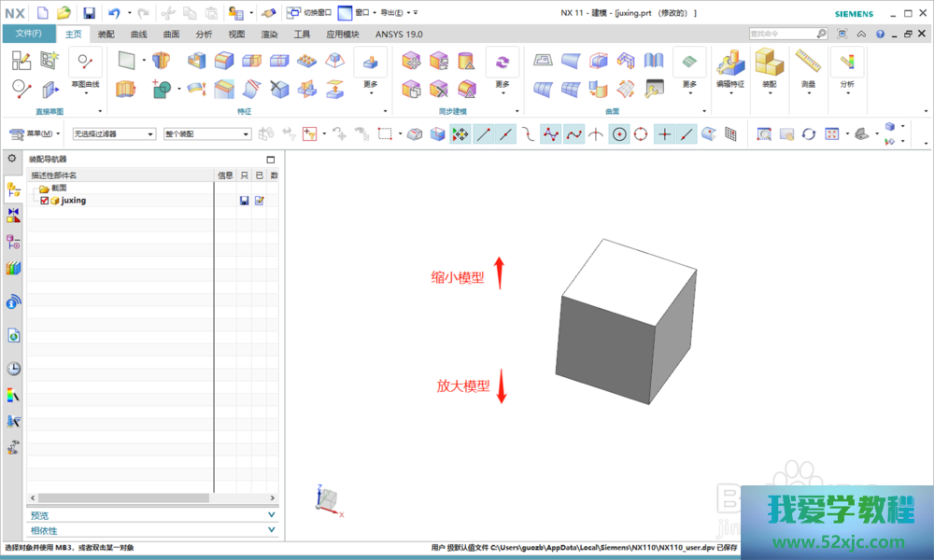Image resolution: width=934 pixels, height=560 pixels.
Task: Switch to the Curve (曲线) ribbon tab
Action: [x=138, y=34]
